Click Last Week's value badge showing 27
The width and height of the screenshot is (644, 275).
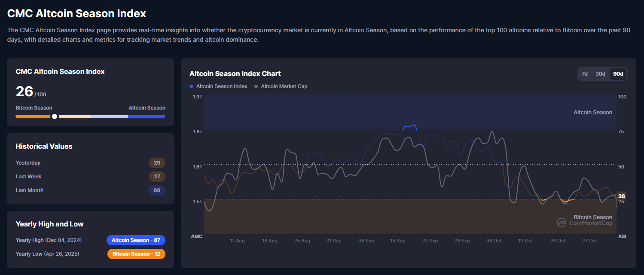[157, 177]
